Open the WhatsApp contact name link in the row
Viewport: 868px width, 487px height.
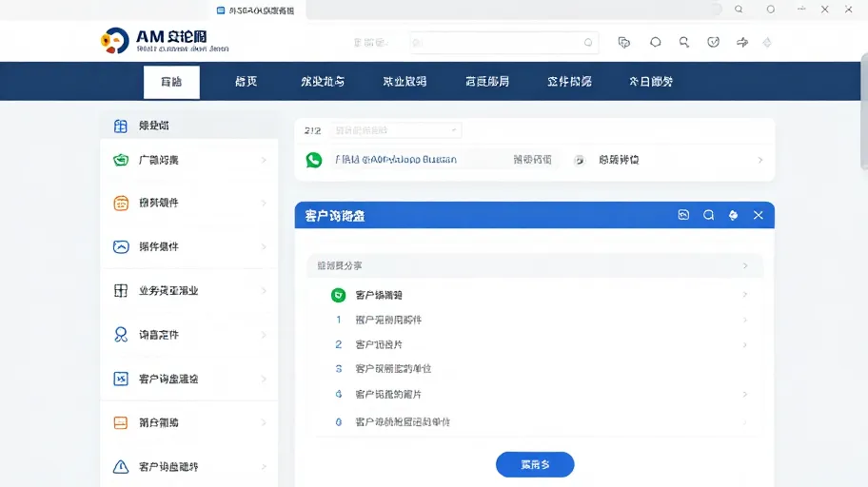tap(396, 160)
